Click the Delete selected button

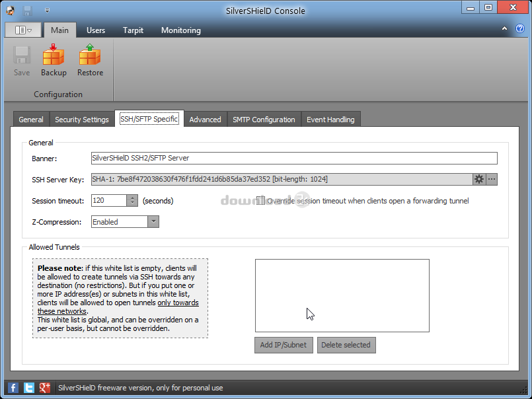(346, 345)
